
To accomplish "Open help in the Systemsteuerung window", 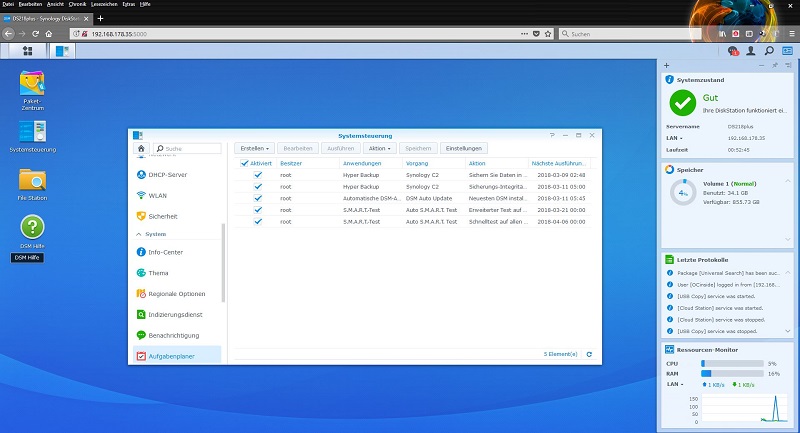I will pos(552,135).
